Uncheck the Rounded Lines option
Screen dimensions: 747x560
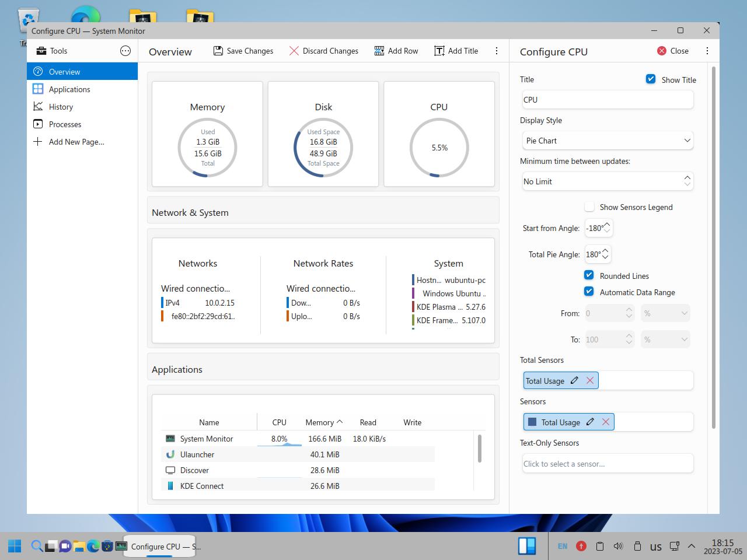point(589,275)
